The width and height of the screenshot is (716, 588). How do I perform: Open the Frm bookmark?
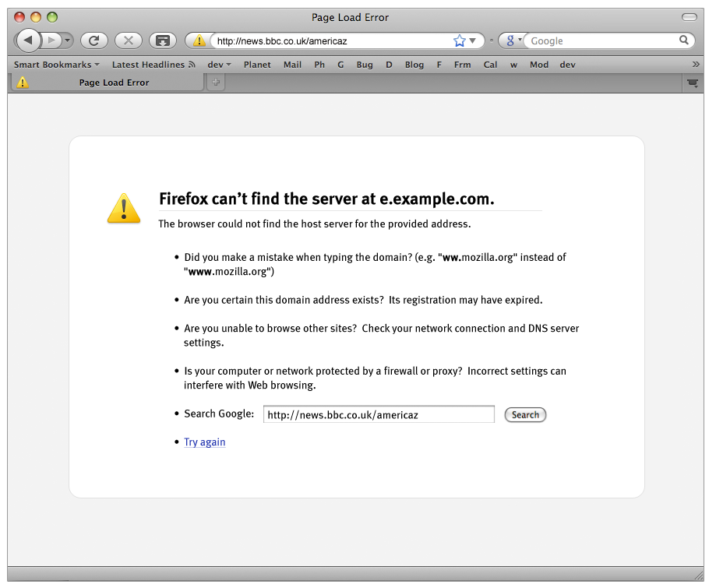point(462,65)
